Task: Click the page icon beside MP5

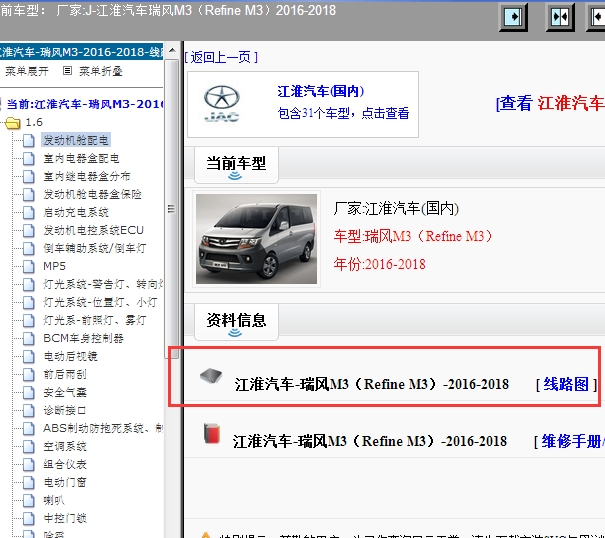Action: click(x=29, y=266)
